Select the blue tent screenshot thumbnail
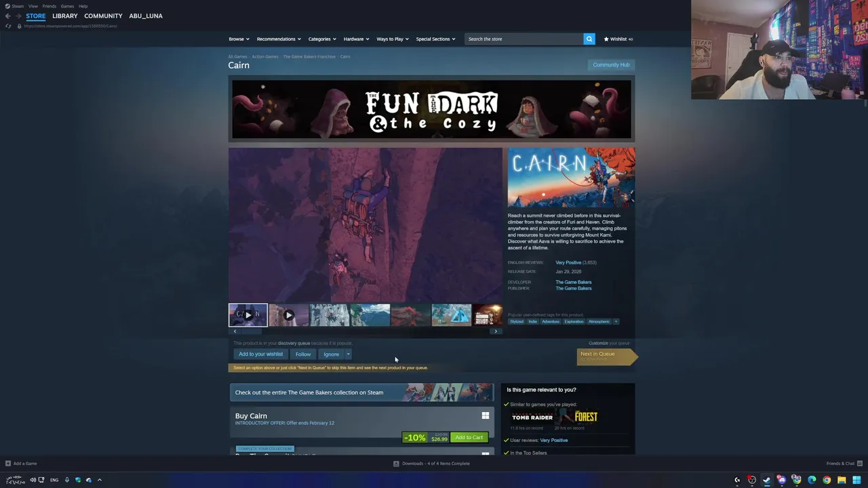This screenshot has width=868, height=488. click(451, 315)
